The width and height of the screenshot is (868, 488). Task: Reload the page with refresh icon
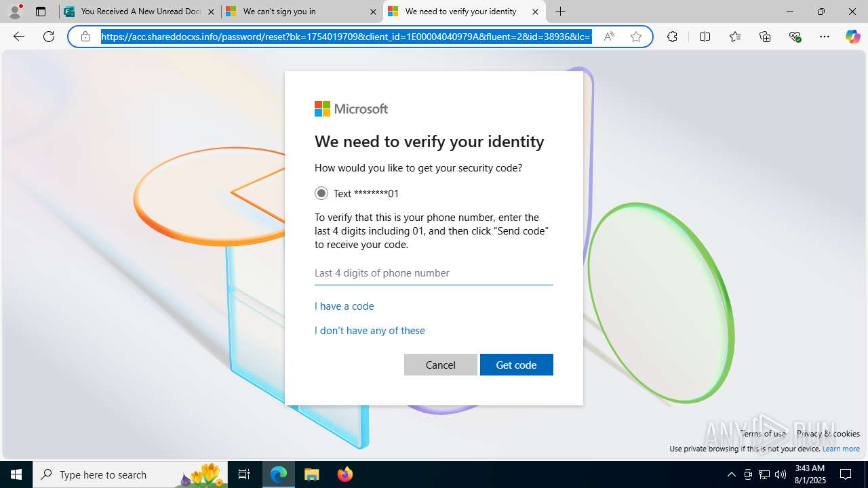49,37
